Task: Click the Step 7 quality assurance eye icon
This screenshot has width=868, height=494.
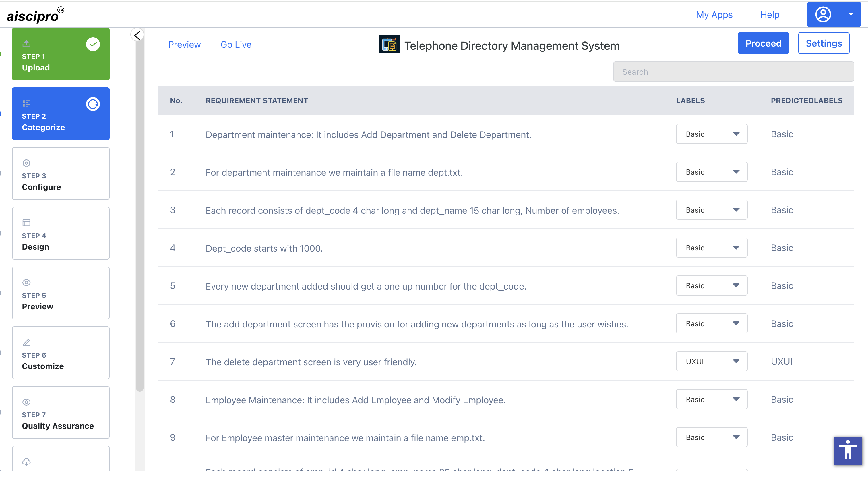Action: tap(26, 402)
